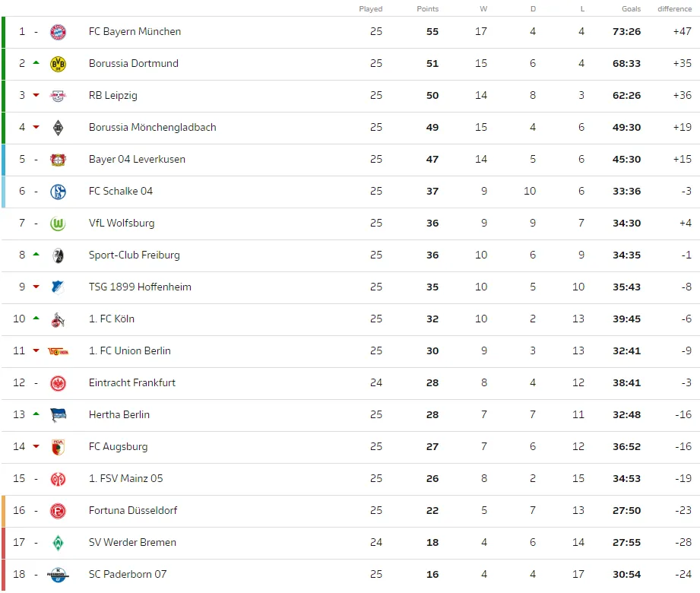Click the Played column header

point(371,9)
